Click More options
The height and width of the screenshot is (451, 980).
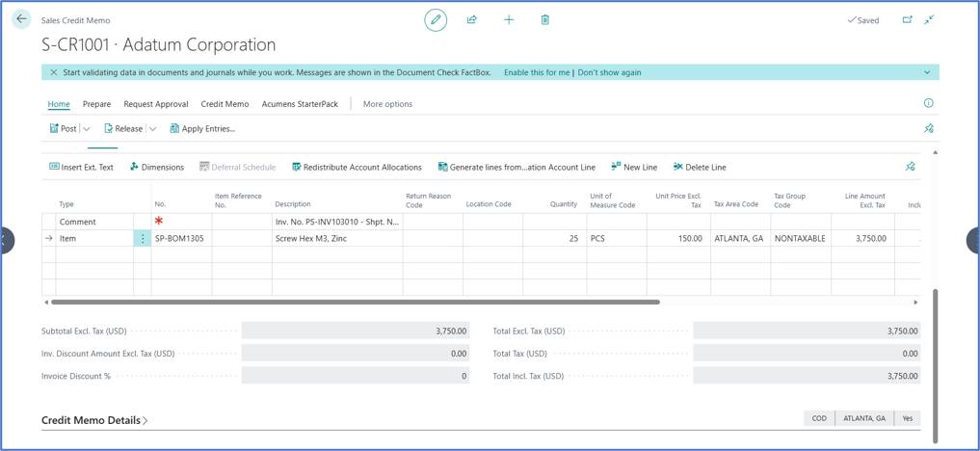coord(387,104)
